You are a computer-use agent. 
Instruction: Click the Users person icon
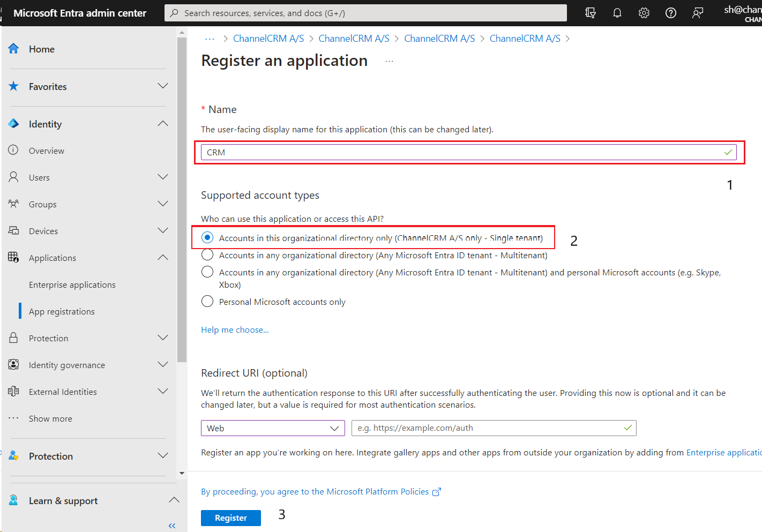tap(13, 177)
